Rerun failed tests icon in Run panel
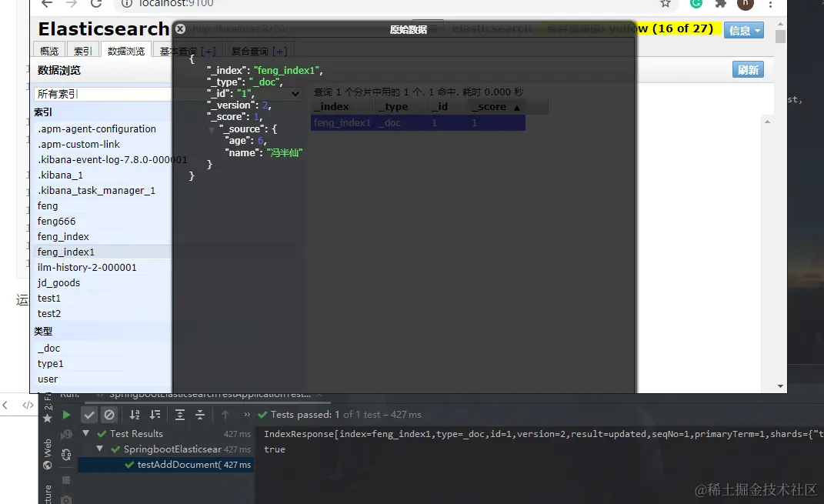Image resolution: width=824 pixels, height=504 pixels. pyautogui.click(x=66, y=434)
